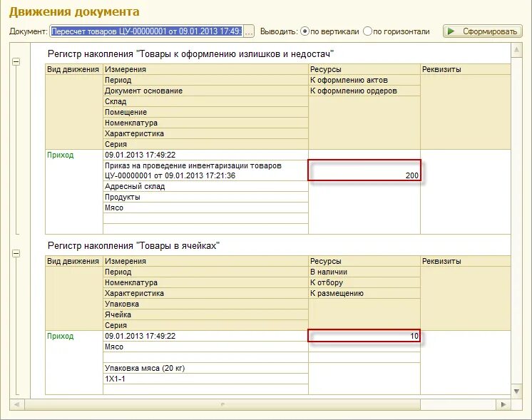Click the Документ input field

coord(147,31)
